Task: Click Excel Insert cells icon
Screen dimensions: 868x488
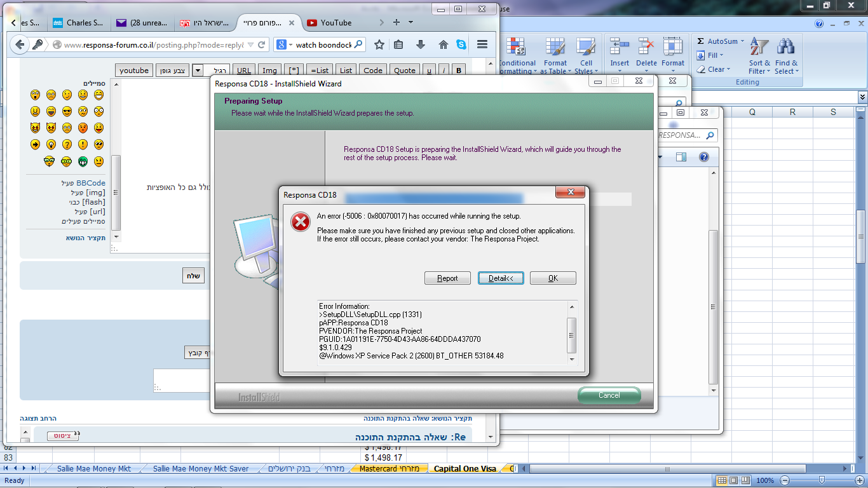Action: 619,47
